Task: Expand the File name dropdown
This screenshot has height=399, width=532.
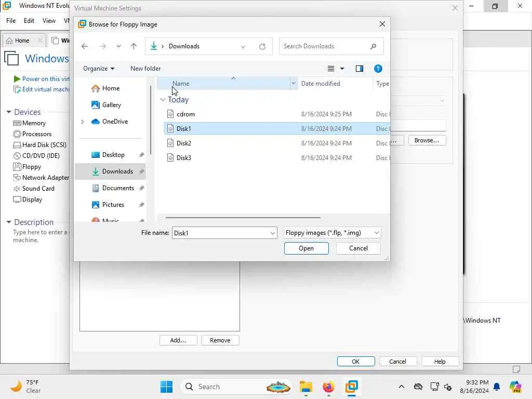Action: coord(272,233)
